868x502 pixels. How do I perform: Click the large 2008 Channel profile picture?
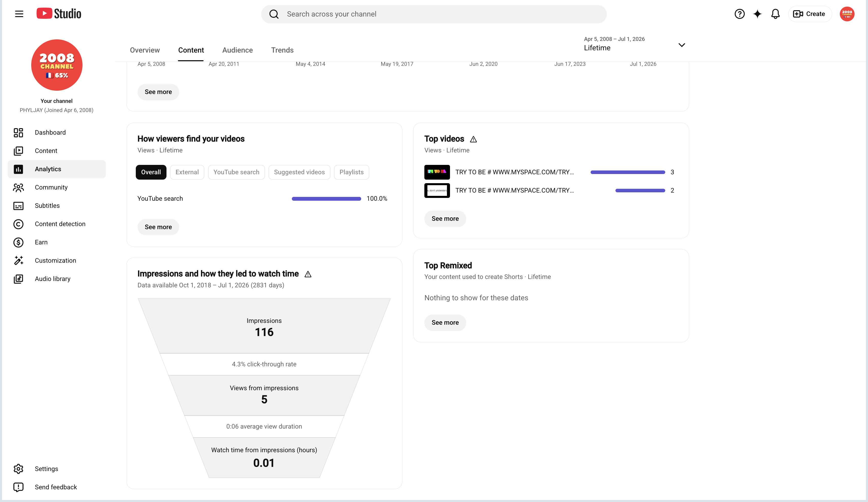[57, 65]
